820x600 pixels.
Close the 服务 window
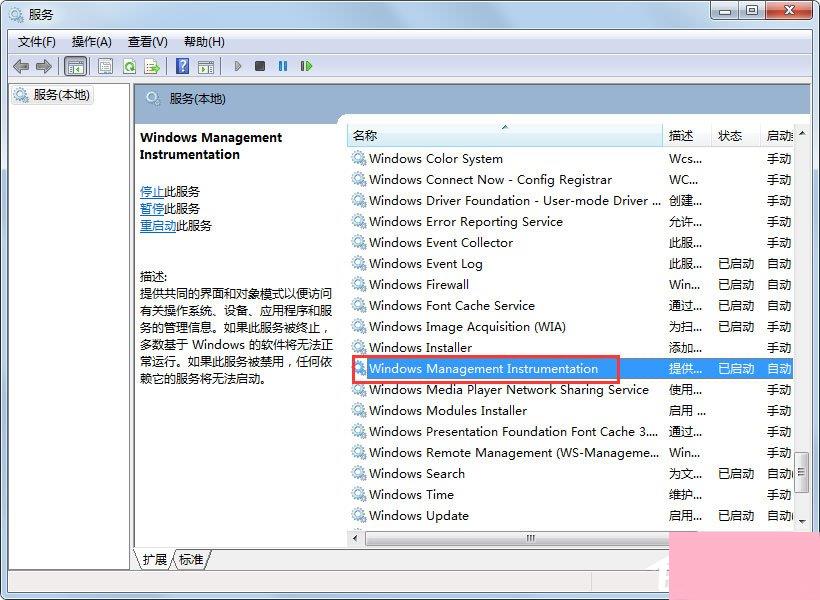click(790, 11)
